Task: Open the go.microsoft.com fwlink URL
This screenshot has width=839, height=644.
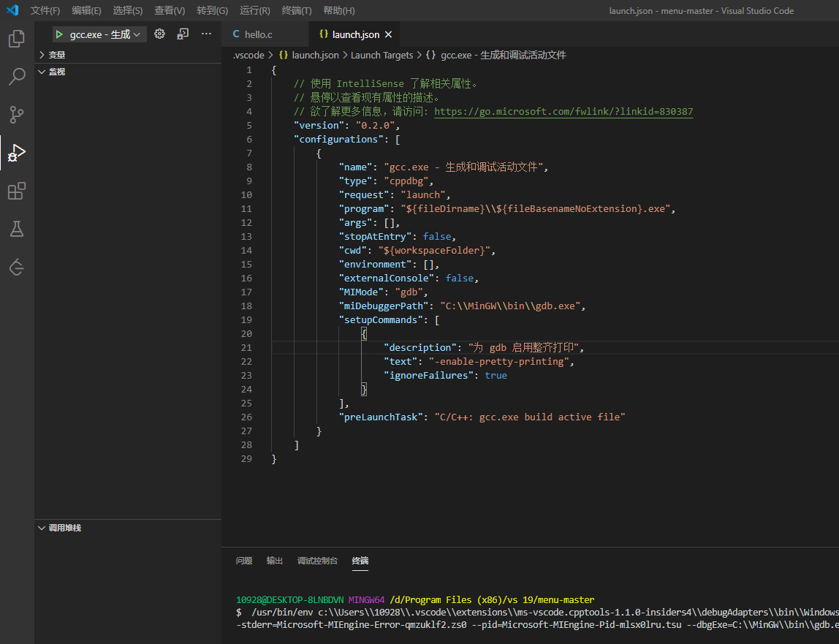Action: click(x=563, y=112)
